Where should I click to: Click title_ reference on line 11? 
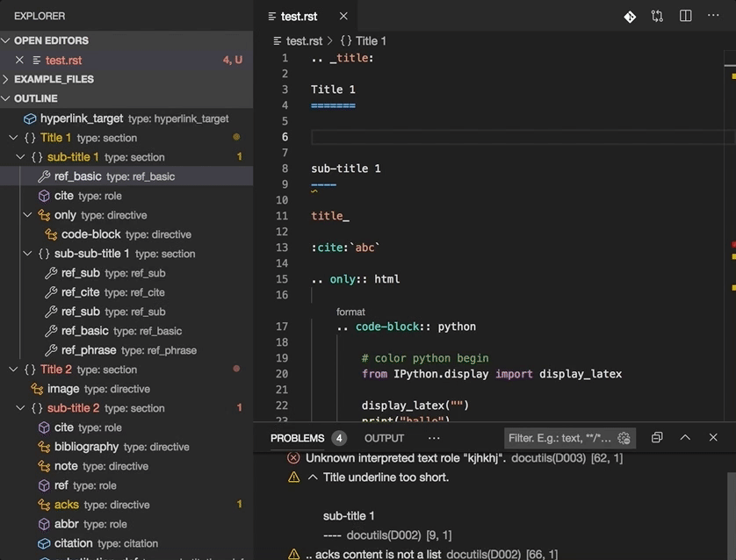pos(330,216)
